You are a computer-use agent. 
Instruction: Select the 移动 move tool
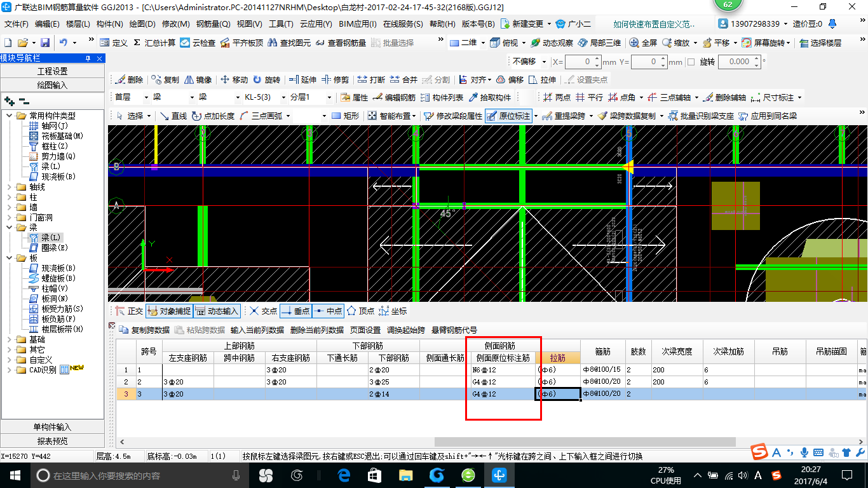pyautogui.click(x=234, y=79)
